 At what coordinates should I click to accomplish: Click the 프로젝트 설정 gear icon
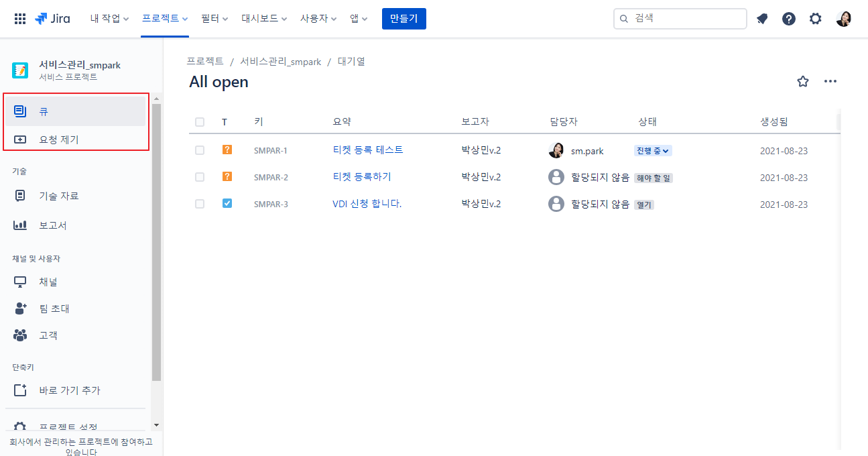click(x=20, y=427)
